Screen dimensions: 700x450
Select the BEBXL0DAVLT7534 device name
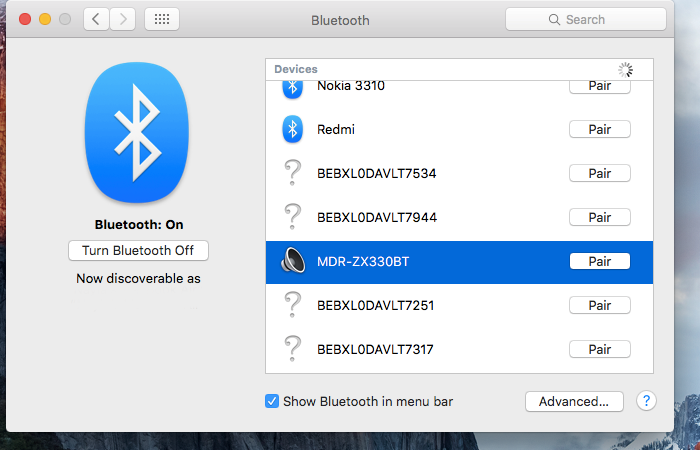click(x=376, y=173)
